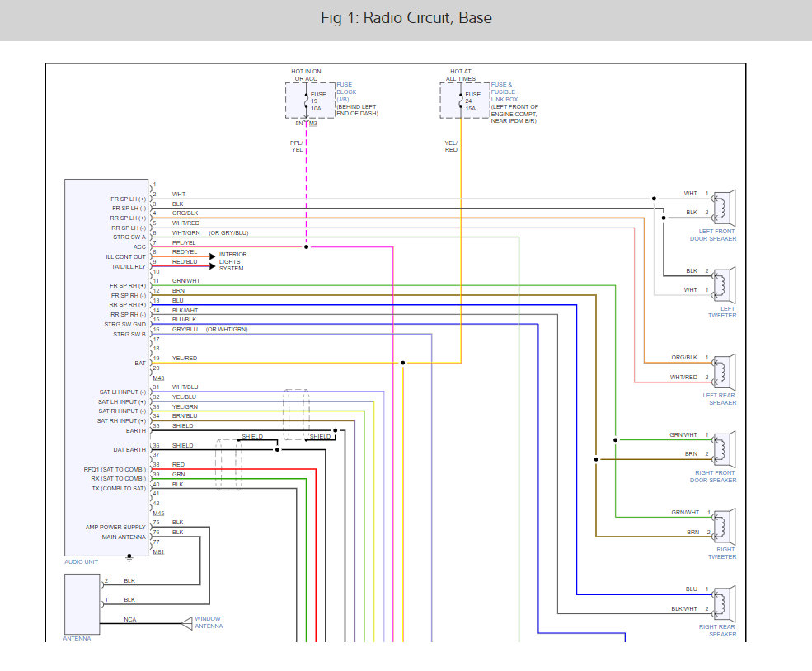The height and width of the screenshot is (671, 812).
Task: Open the M81 connector link
Action: (158, 551)
